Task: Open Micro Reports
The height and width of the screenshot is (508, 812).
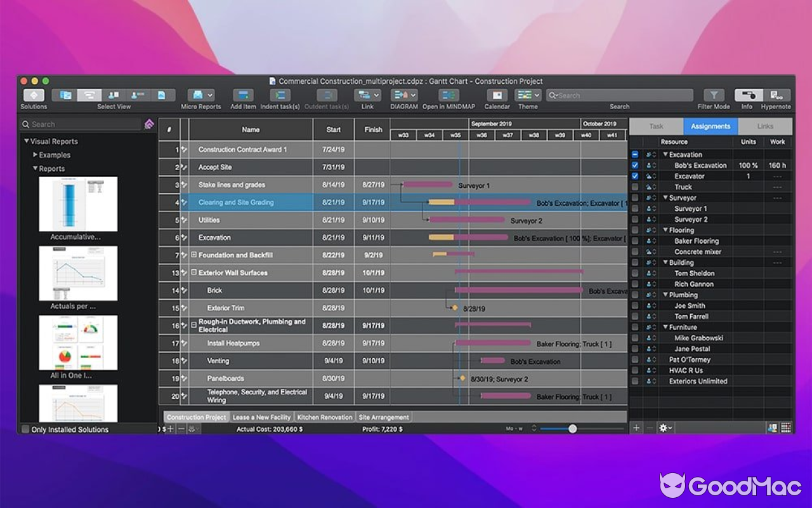Action: [x=197, y=93]
